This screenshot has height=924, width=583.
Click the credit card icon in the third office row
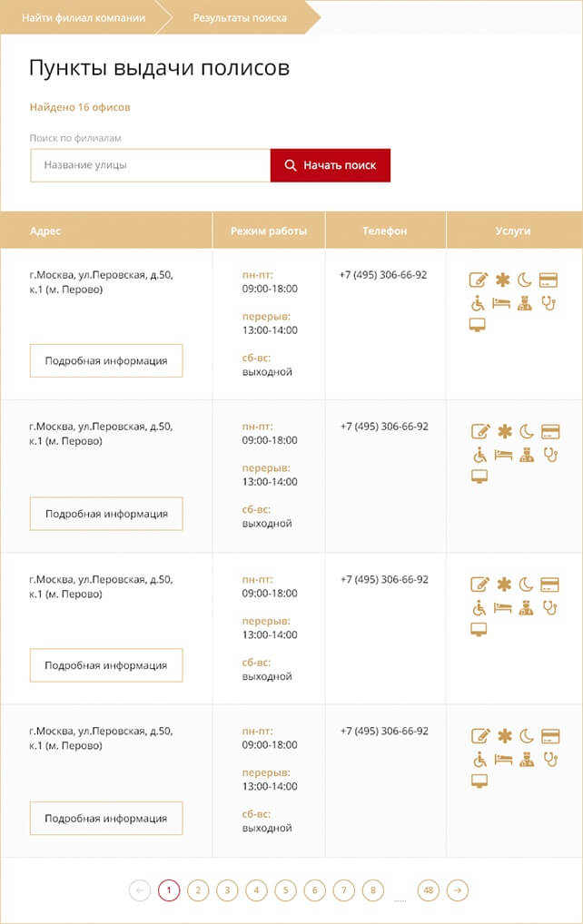pos(549,584)
